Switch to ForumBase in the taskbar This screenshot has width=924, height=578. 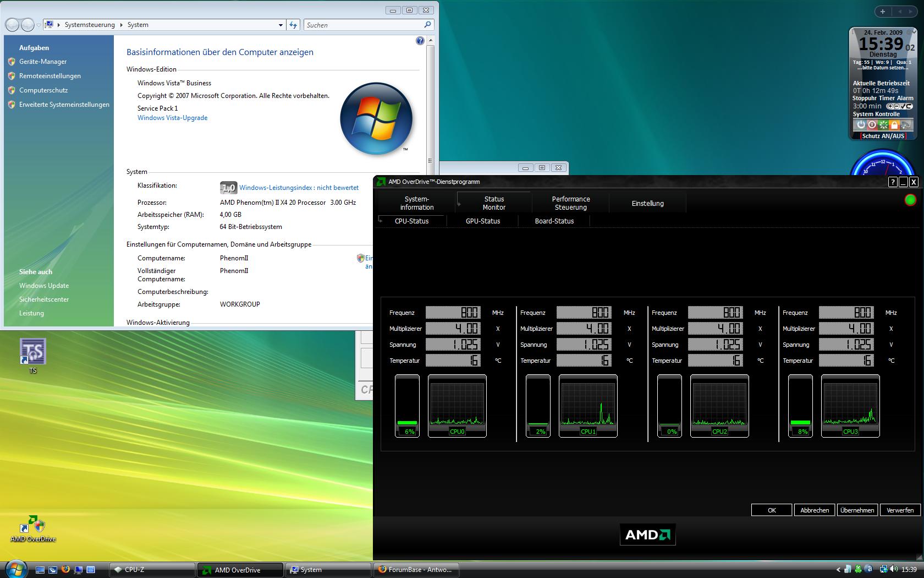click(416, 570)
